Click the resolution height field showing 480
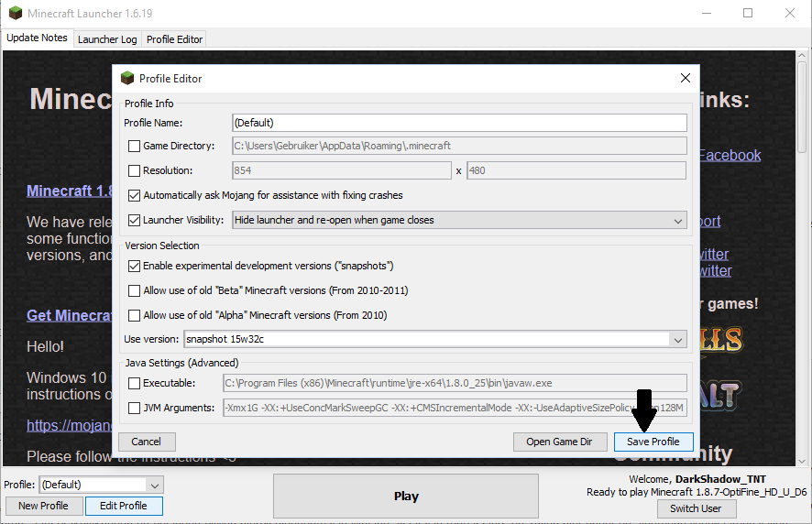 (x=576, y=170)
